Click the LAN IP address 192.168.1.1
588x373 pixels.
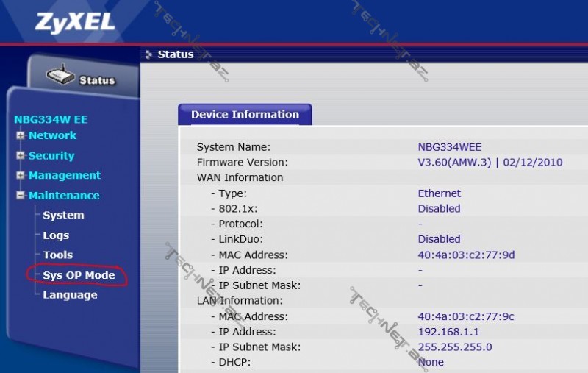click(x=448, y=332)
